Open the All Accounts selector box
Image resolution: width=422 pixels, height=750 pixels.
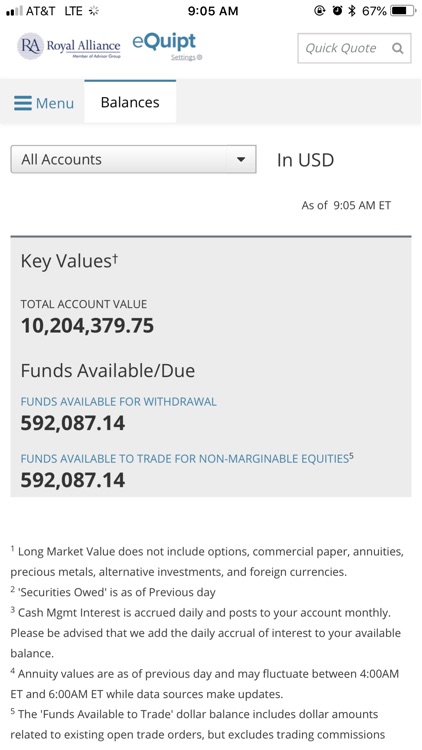coord(133,159)
